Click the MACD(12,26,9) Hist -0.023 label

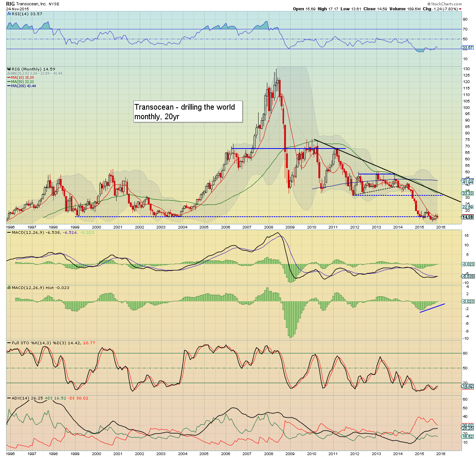[40, 288]
